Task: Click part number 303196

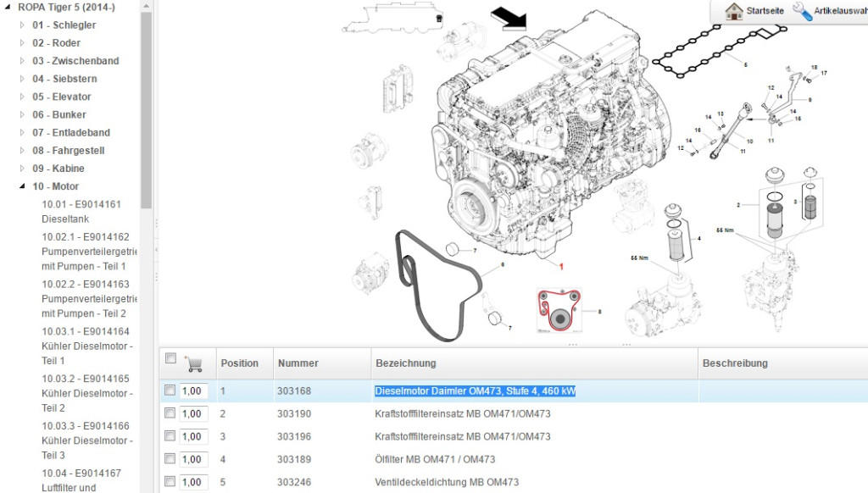Action: pos(294,436)
